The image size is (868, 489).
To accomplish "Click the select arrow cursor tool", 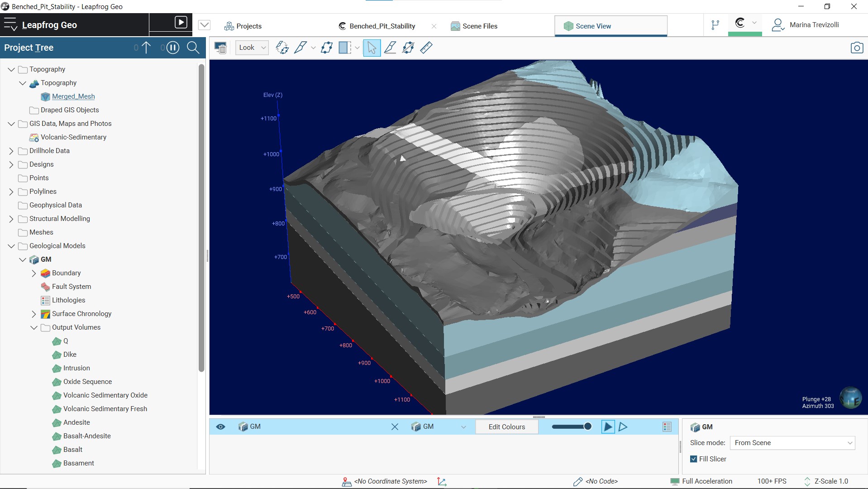I will tap(372, 48).
